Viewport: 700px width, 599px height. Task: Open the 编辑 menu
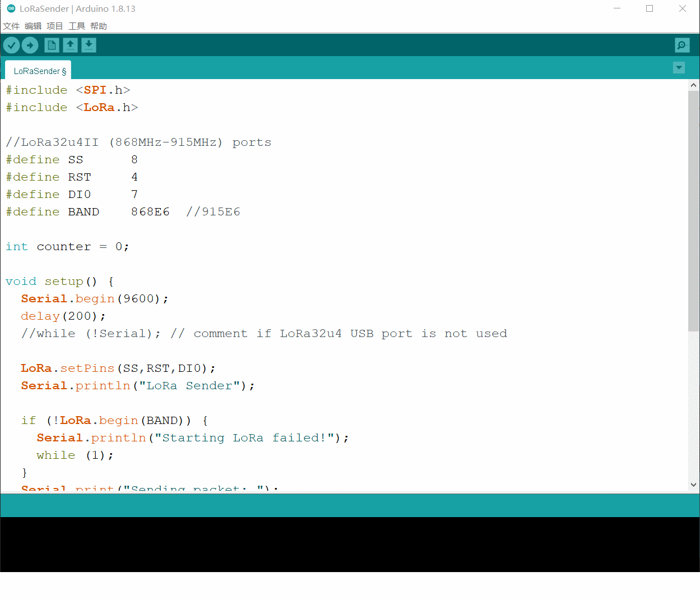tap(33, 26)
